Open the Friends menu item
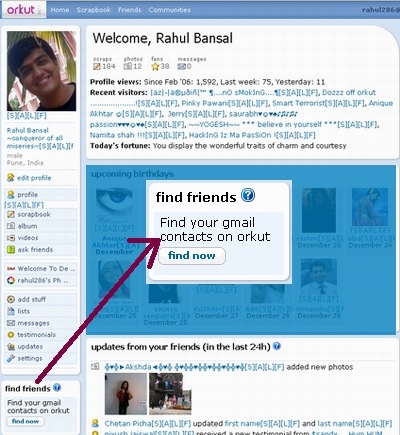Image resolution: width=400 pixels, height=435 pixels. [x=129, y=10]
